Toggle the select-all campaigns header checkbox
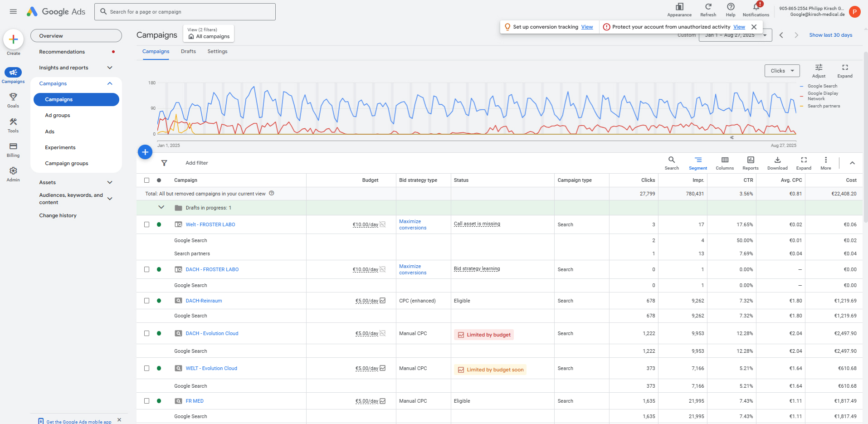Screen dimensions: 868x424 pos(146,180)
